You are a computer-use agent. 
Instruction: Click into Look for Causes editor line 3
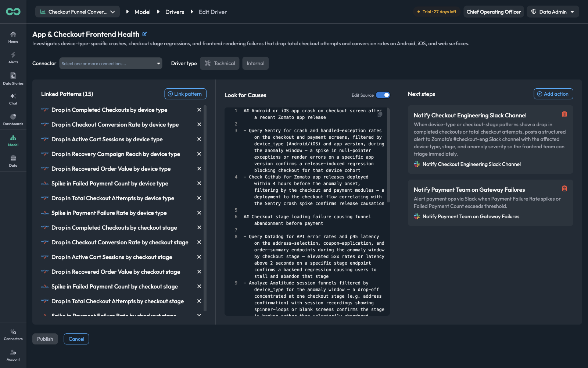pyautogui.click(x=314, y=150)
